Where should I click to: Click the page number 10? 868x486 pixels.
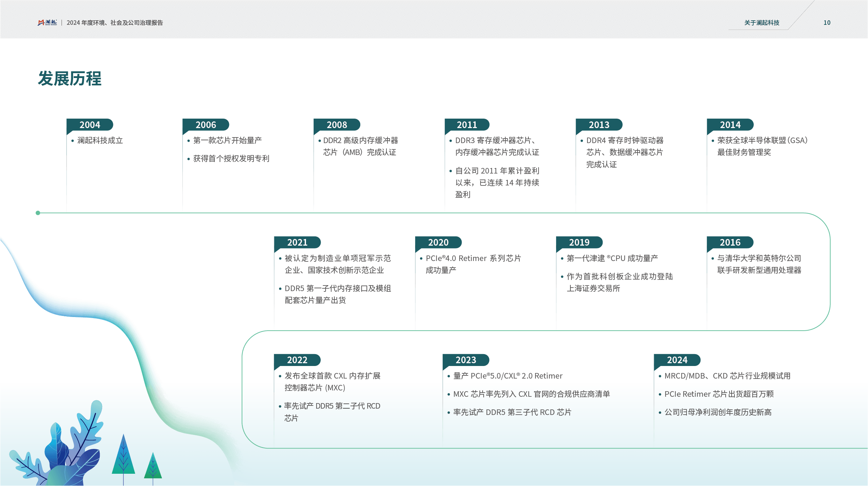tap(827, 23)
